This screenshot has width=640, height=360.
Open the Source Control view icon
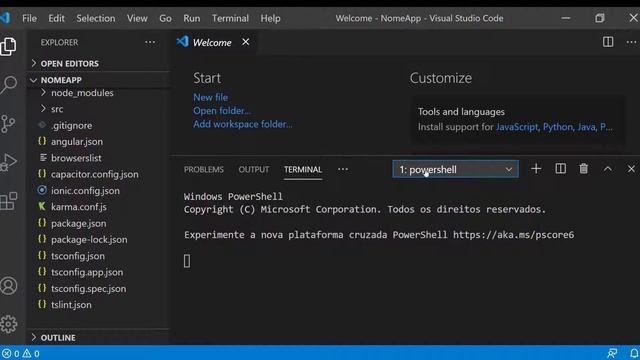8,124
